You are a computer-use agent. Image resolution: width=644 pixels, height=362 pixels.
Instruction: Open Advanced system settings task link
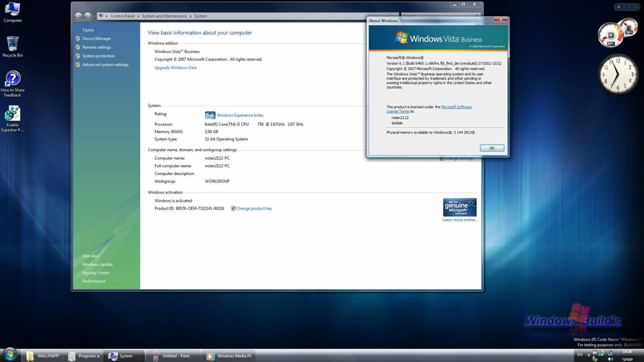point(105,65)
